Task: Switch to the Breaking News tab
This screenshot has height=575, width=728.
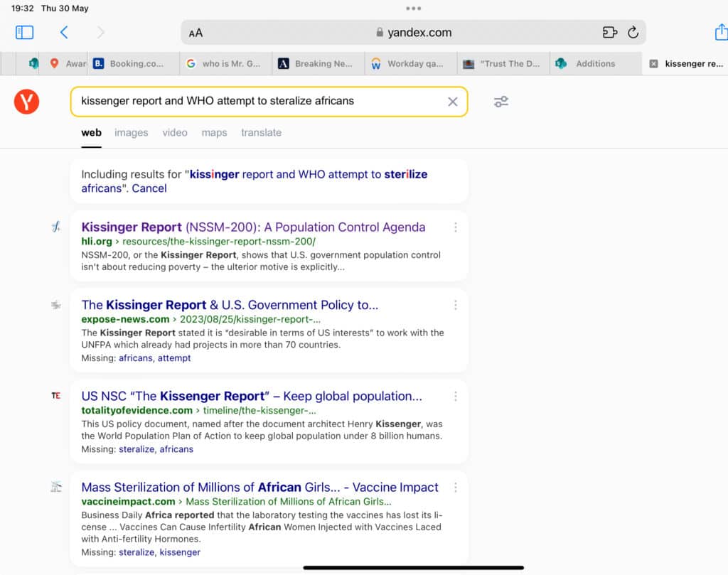Action: (x=318, y=63)
